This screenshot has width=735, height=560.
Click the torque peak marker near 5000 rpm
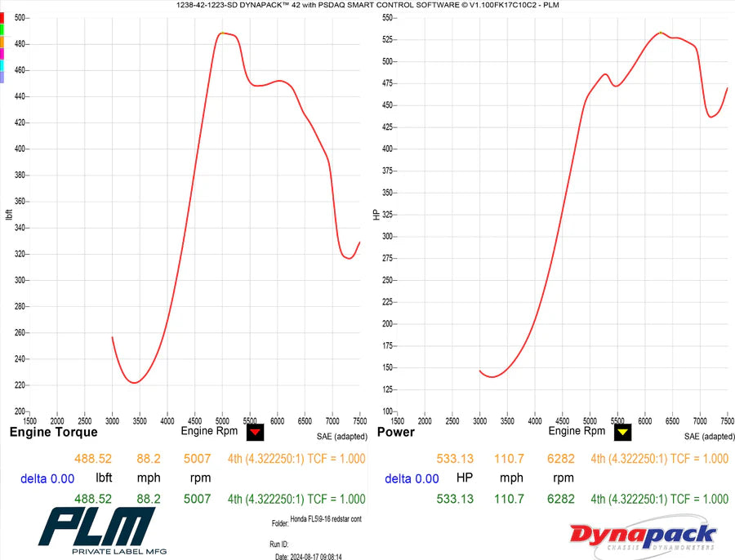pyautogui.click(x=223, y=33)
